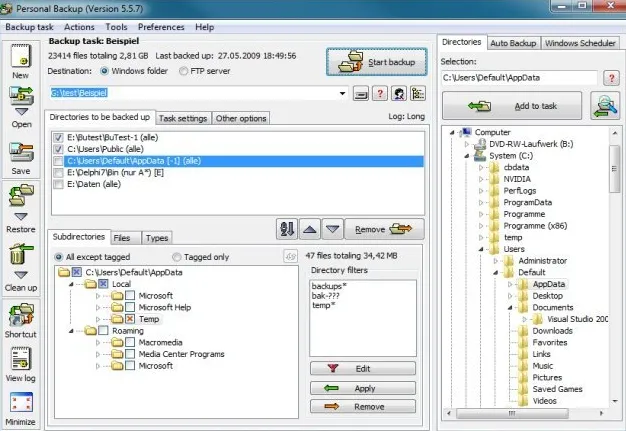Click the Shortcut icon in sidebar
This screenshot has width=626, height=431.
pyautogui.click(x=21, y=315)
